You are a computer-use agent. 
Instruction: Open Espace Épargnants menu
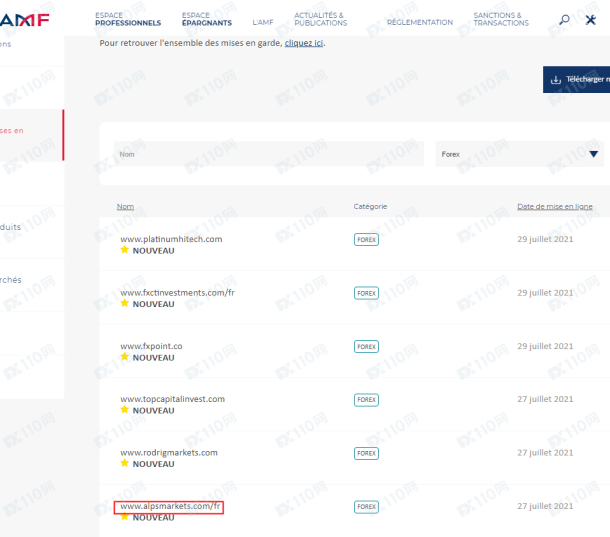pyautogui.click(x=207, y=19)
